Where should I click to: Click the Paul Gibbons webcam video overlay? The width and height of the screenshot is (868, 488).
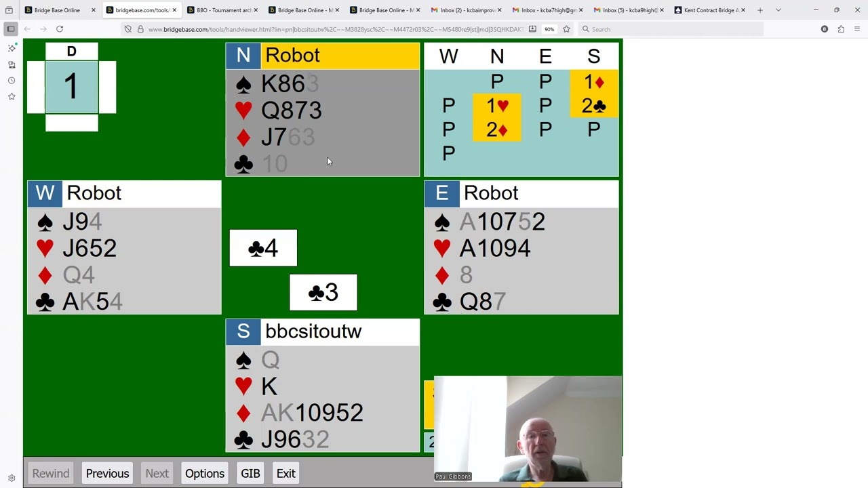tap(528, 430)
